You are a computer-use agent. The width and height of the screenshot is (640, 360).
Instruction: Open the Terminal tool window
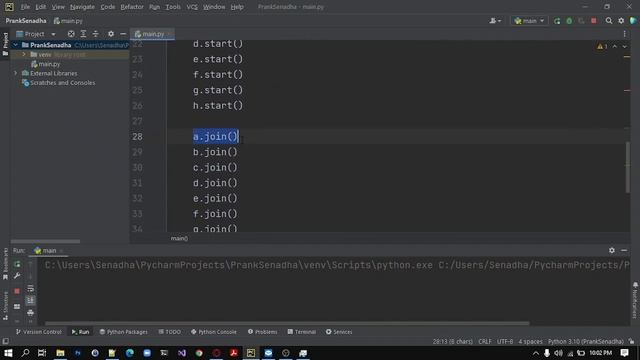[x=301, y=332]
